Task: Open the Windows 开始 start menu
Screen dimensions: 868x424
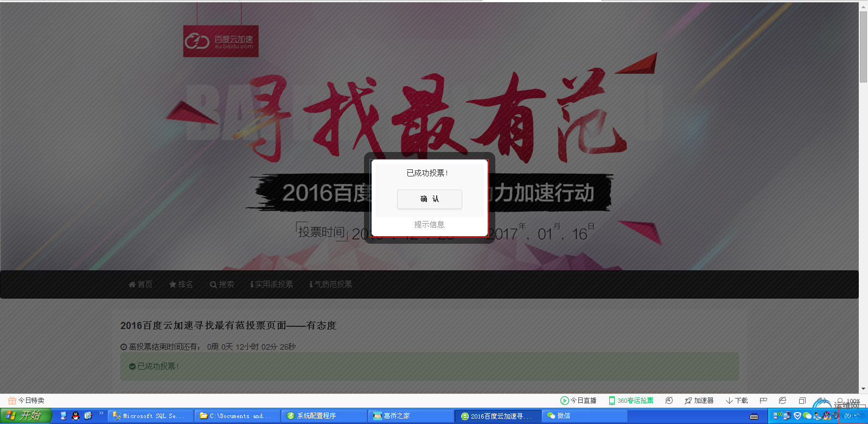Action: coord(25,416)
